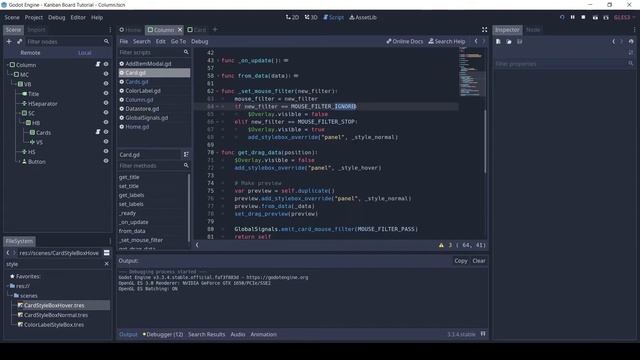Open the Node dock tab

tap(533, 30)
